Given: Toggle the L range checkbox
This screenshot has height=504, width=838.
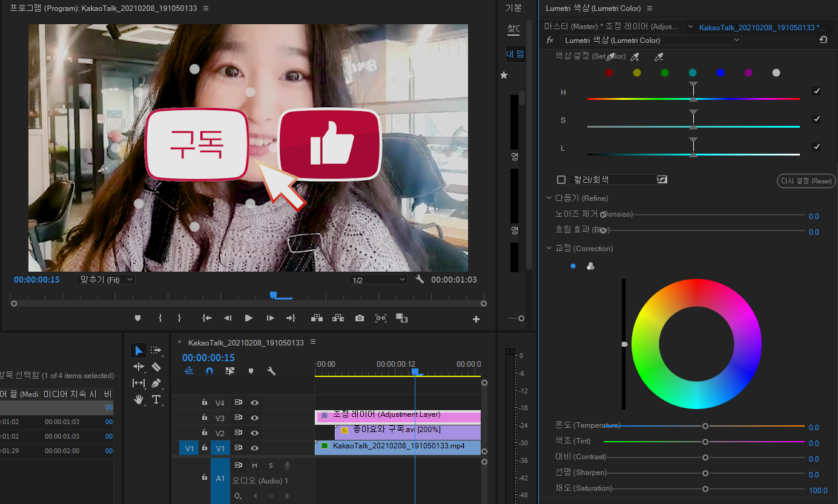Looking at the screenshot, I should click(x=816, y=147).
